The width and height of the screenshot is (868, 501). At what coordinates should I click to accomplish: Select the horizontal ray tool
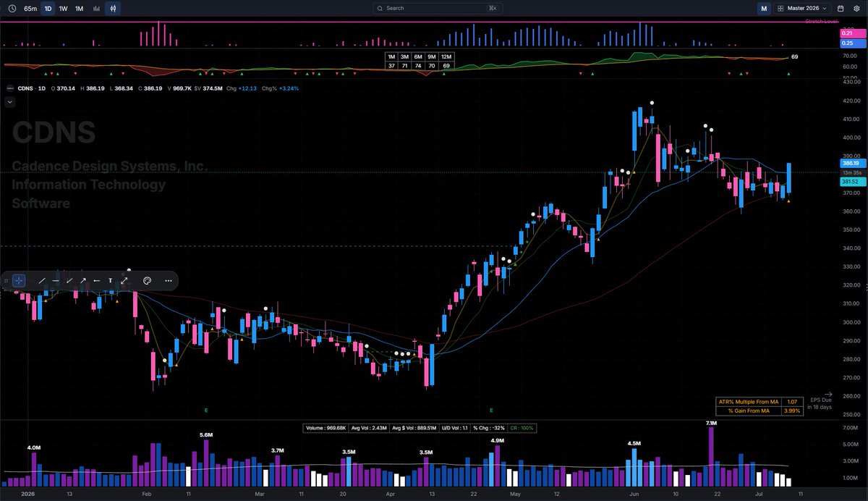97,280
